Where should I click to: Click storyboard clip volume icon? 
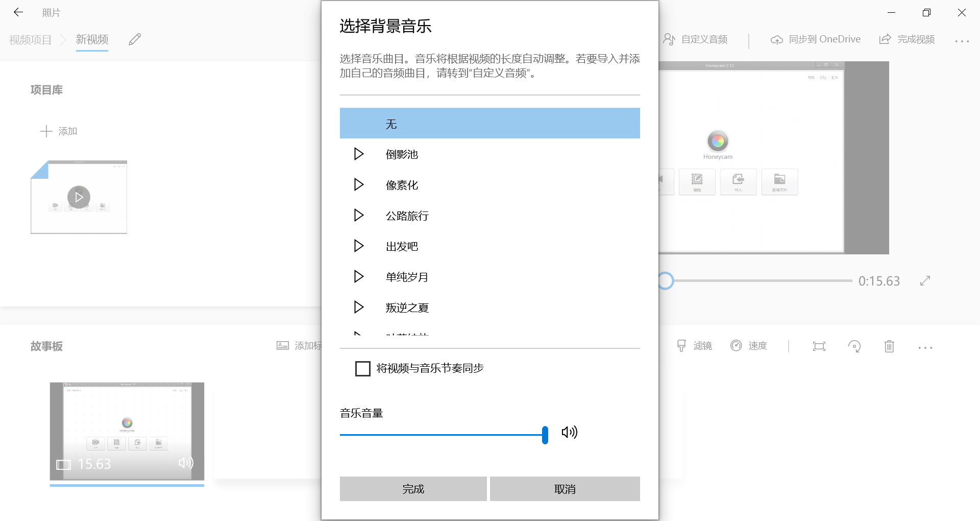186,463
